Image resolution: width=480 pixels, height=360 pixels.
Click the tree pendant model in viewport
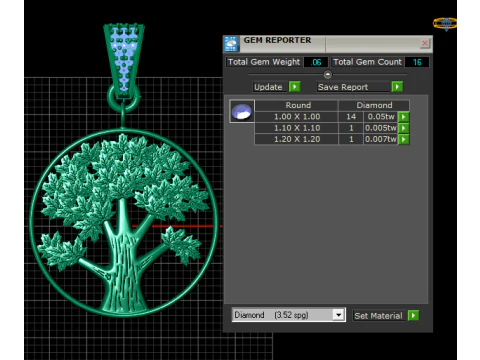pos(123,222)
